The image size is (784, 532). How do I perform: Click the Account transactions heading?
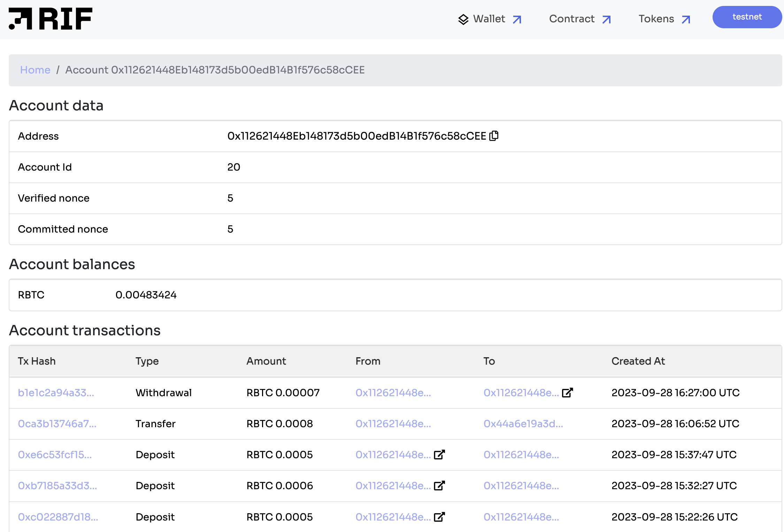pyautogui.click(x=85, y=330)
